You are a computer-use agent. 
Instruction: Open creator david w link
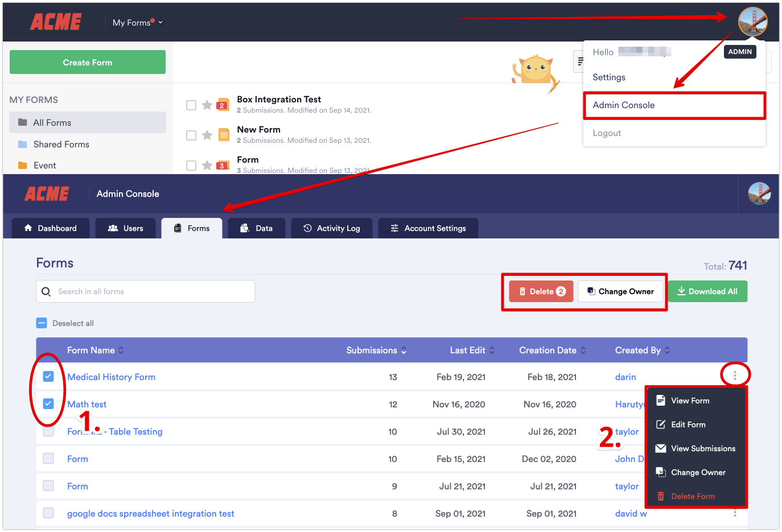[x=631, y=514]
